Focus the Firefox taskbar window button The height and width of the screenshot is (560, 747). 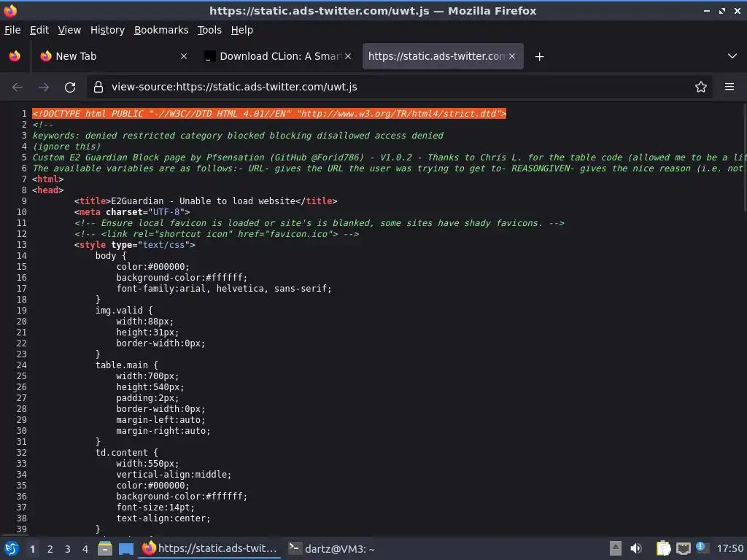click(209, 548)
